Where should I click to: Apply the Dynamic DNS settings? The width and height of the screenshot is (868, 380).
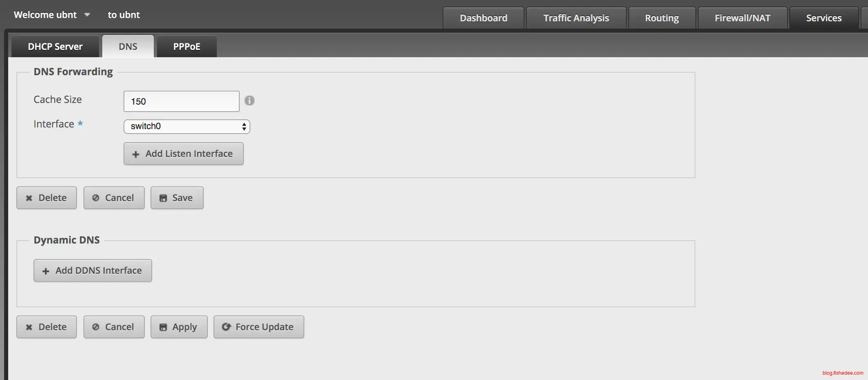(179, 327)
